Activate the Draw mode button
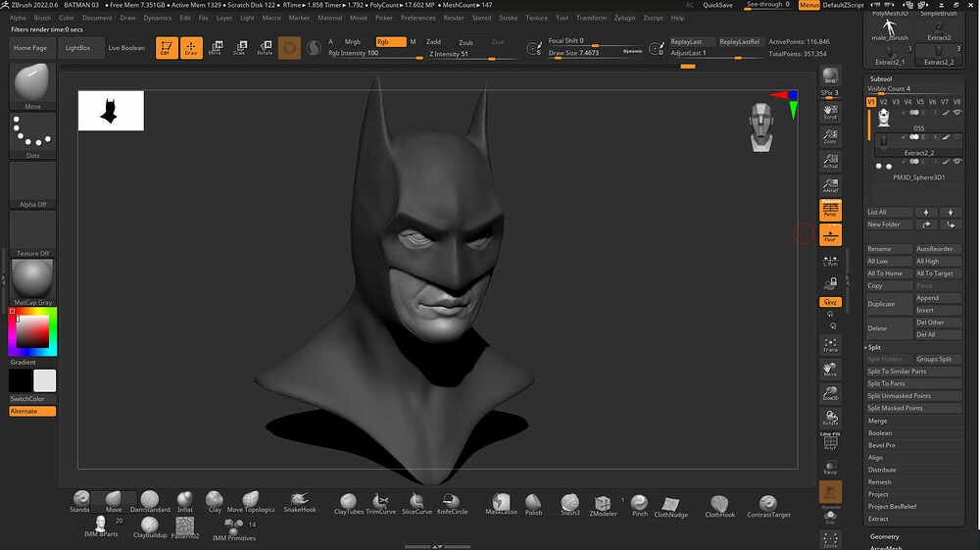Image resolution: width=980 pixels, height=550 pixels. tap(191, 47)
